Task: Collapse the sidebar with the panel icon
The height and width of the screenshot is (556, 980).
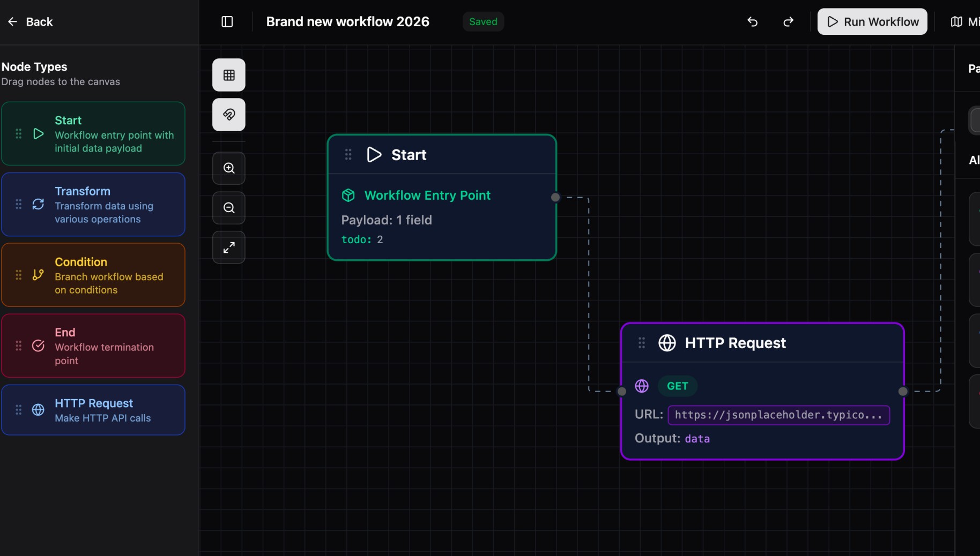Action: (x=227, y=21)
